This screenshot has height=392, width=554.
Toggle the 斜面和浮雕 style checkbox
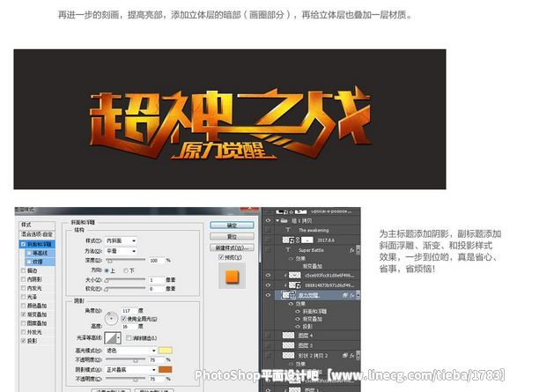point(23,244)
